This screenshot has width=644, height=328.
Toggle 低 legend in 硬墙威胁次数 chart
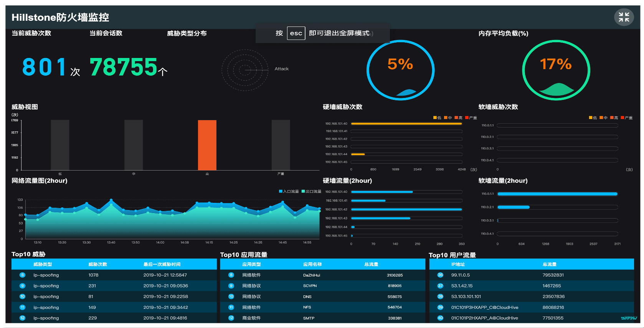coord(437,118)
